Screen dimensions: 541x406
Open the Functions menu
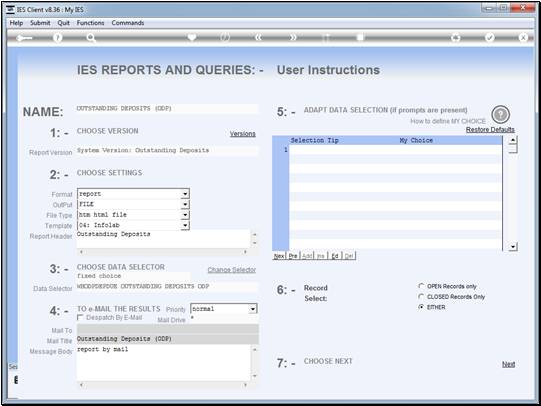pos(90,23)
